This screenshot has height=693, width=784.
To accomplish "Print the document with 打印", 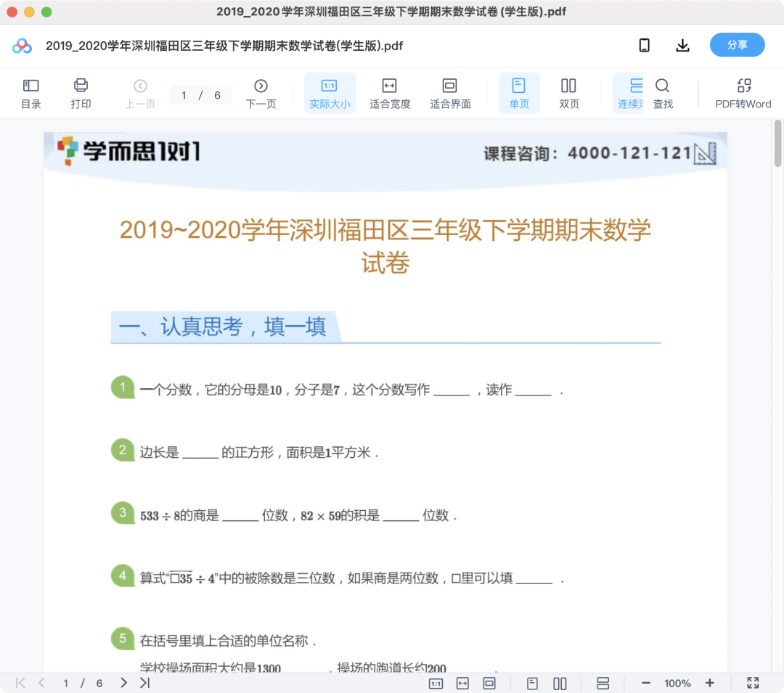I will [x=81, y=94].
